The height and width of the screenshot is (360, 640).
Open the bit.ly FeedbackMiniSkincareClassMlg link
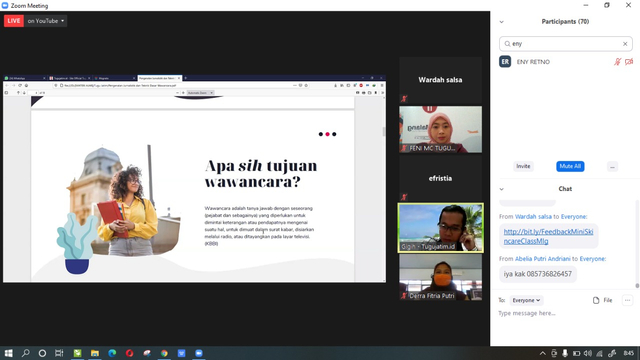pos(548,236)
